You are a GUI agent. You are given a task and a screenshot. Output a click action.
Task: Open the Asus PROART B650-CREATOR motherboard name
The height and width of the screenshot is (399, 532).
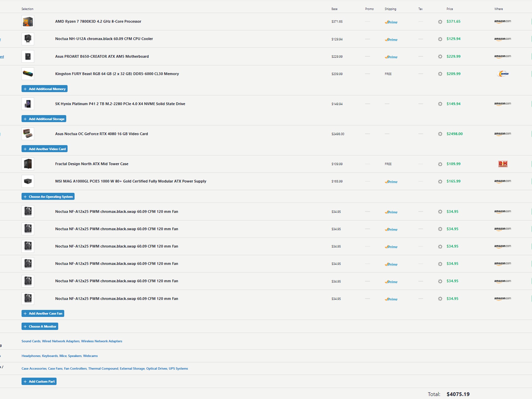pos(102,56)
